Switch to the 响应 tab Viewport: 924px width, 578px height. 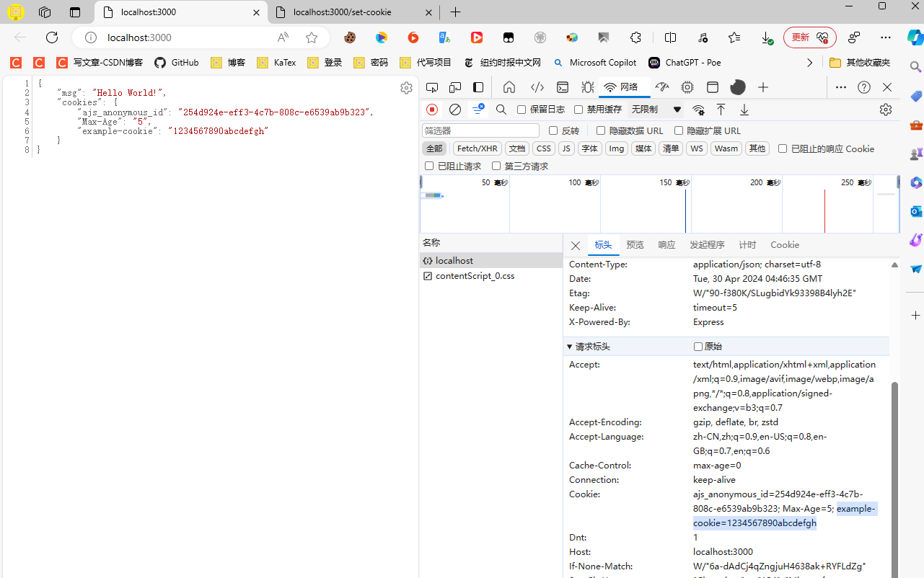pos(666,245)
